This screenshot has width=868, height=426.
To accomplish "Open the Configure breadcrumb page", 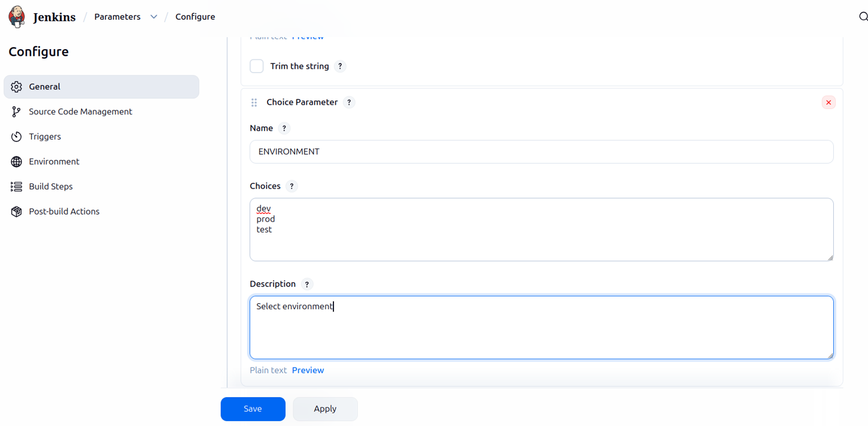I will pyautogui.click(x=195, y=16).
